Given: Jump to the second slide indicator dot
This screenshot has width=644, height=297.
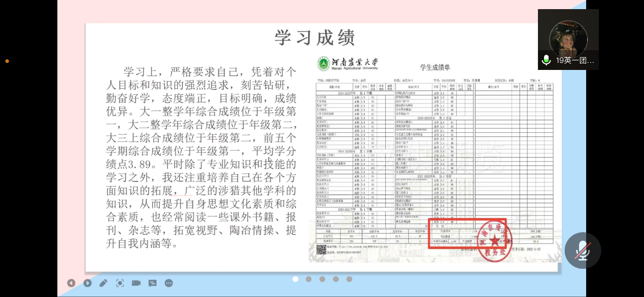Looking at the screenshot, I should click(309, 279).
